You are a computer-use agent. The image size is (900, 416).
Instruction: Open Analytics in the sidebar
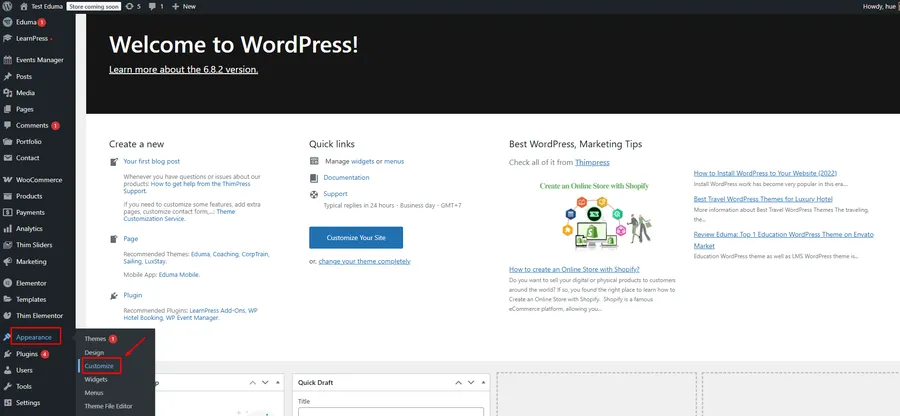pos(29,229)
